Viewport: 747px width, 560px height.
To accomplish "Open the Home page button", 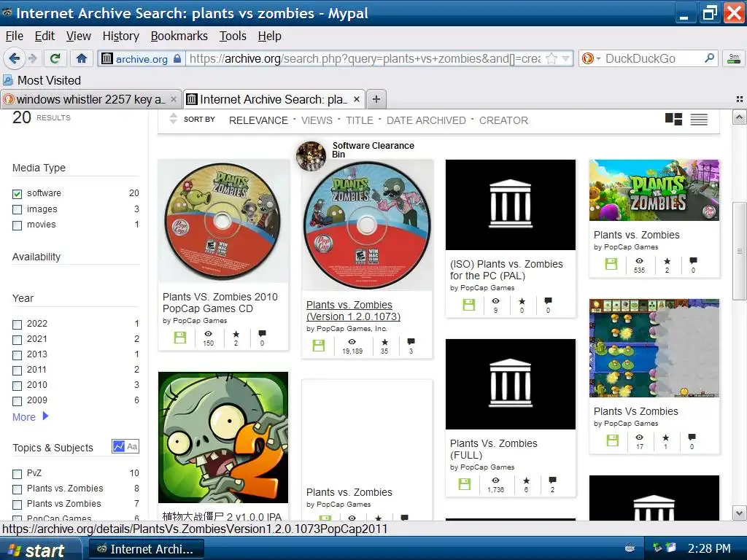I will point(82,58).
